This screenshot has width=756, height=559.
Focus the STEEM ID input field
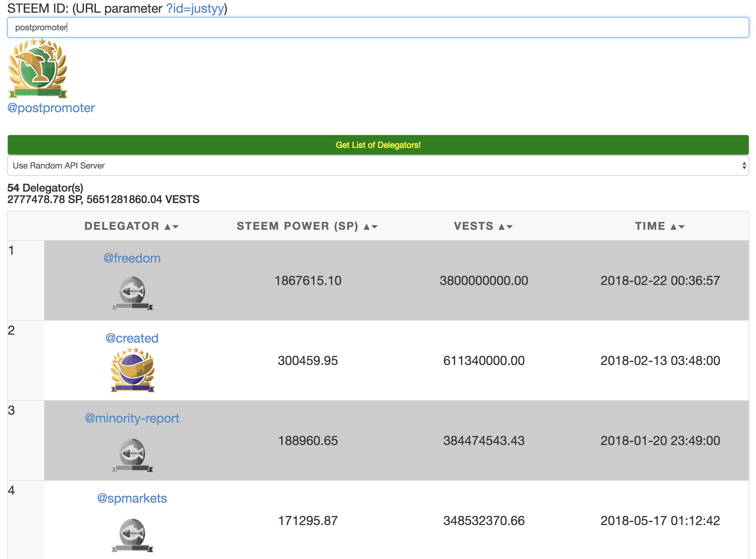point(378,27)
